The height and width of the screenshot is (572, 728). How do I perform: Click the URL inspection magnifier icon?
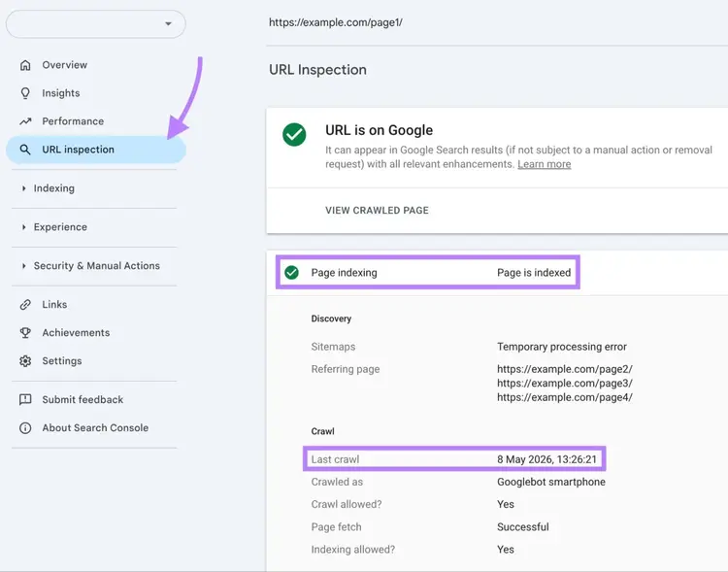[25, 150]
